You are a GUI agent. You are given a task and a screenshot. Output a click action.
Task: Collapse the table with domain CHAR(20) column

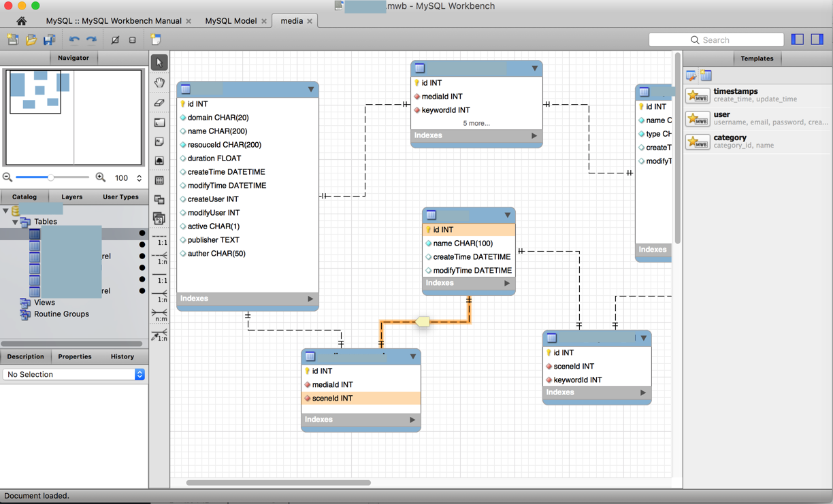point(311,89)
